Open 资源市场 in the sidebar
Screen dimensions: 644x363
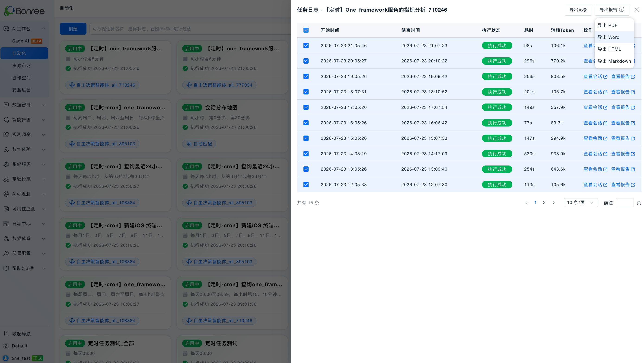(x=24, y=66)
